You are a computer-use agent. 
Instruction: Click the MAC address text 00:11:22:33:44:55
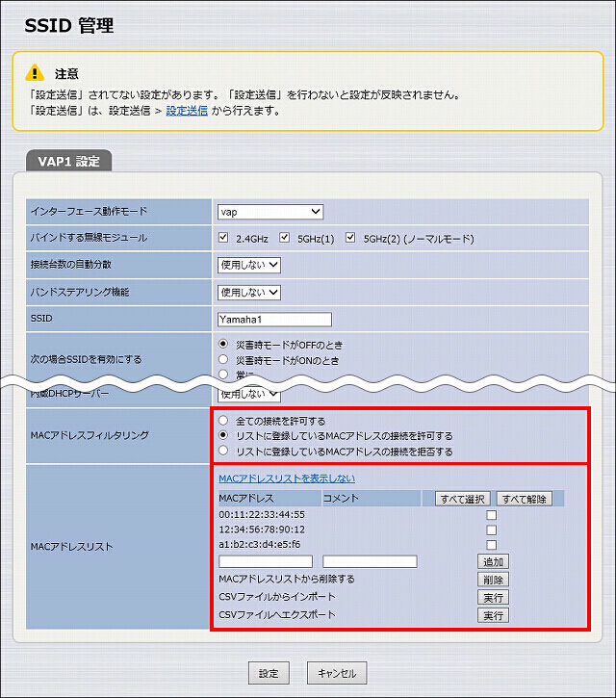point(262,515)
